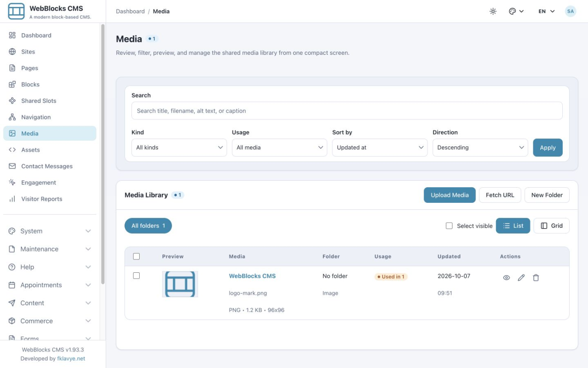Click the No folder cell text
588x368 pixels.
pos(335,276)
